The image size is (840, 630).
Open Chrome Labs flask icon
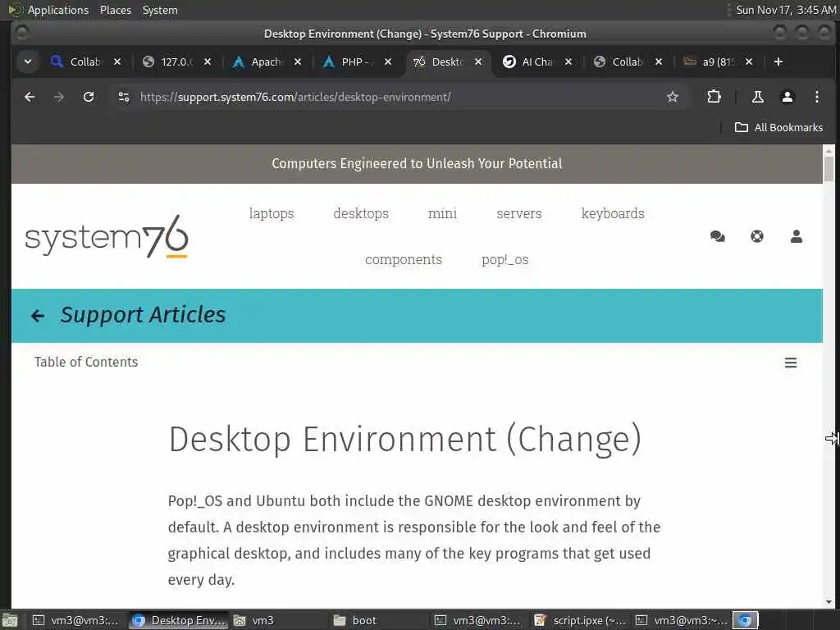tap(757, 97)
